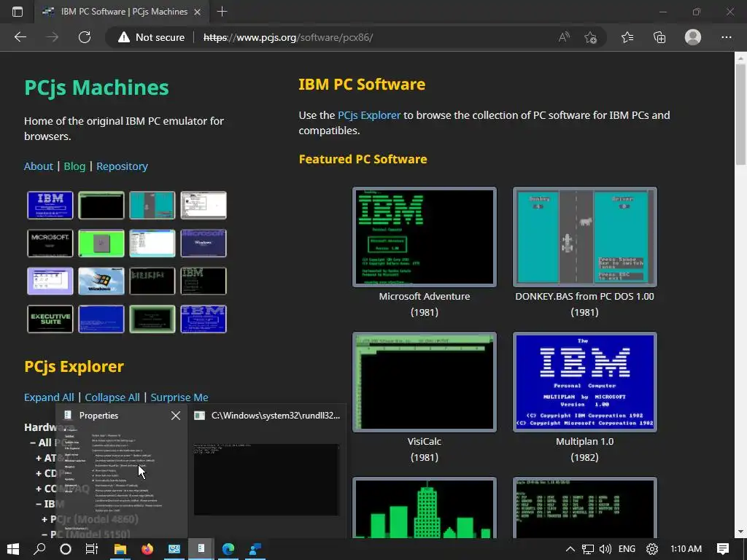Open the Collections icon
The image size is (747, 560).
click(659, 37)
